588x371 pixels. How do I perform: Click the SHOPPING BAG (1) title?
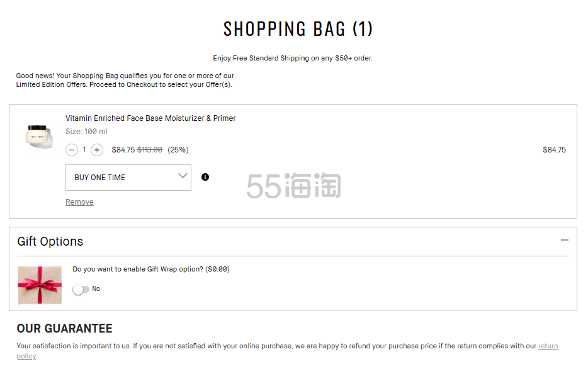tap(298, 29)
